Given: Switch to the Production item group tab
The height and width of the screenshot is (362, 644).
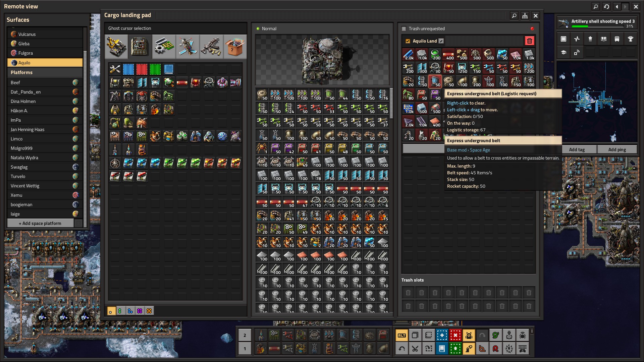Looking at the screenshot, I should pos(140,47).
